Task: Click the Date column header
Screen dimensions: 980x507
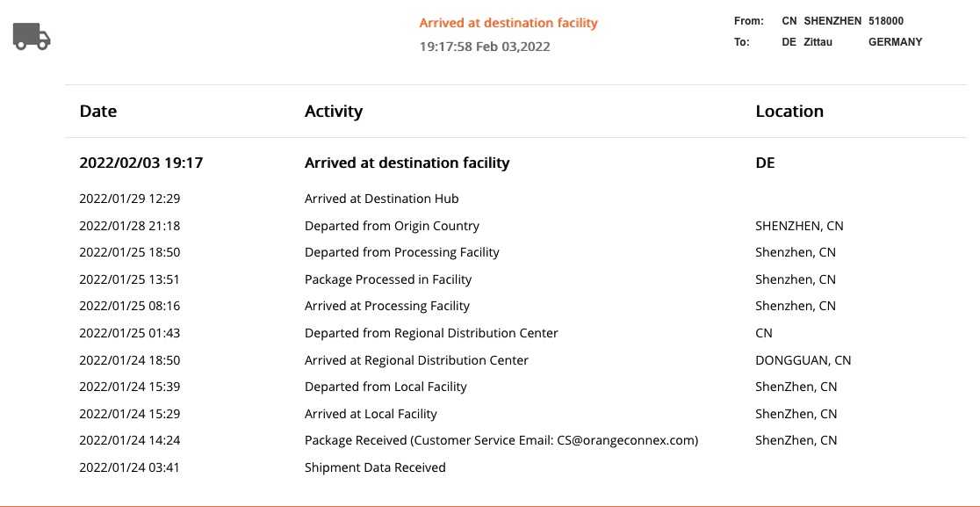Action: (x=98, y=112)
